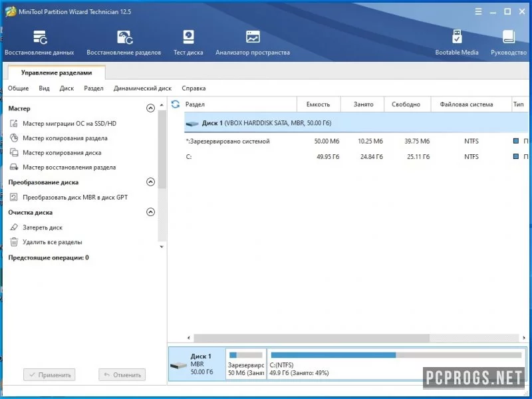Click left panel scroll up arrow
532x399 pixels.
tap(162, 105)
